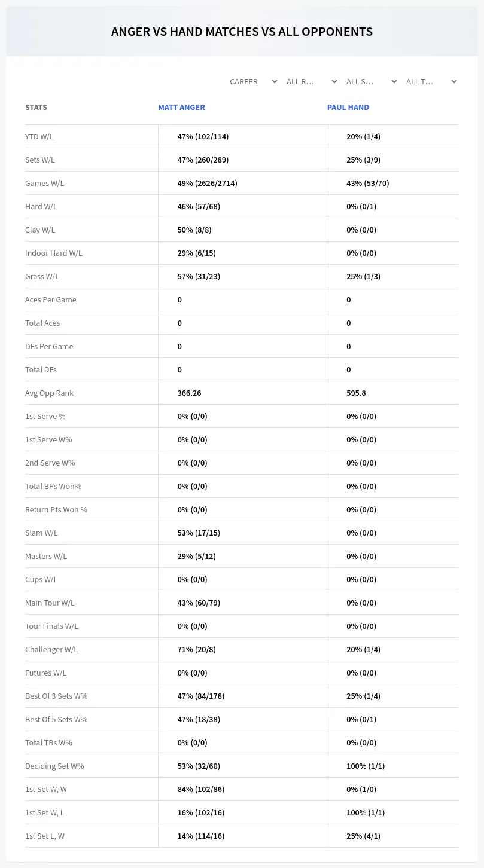Screen dimensions: 484x868
Task: Open Matt Anger's player link
Action: [181, 108]
